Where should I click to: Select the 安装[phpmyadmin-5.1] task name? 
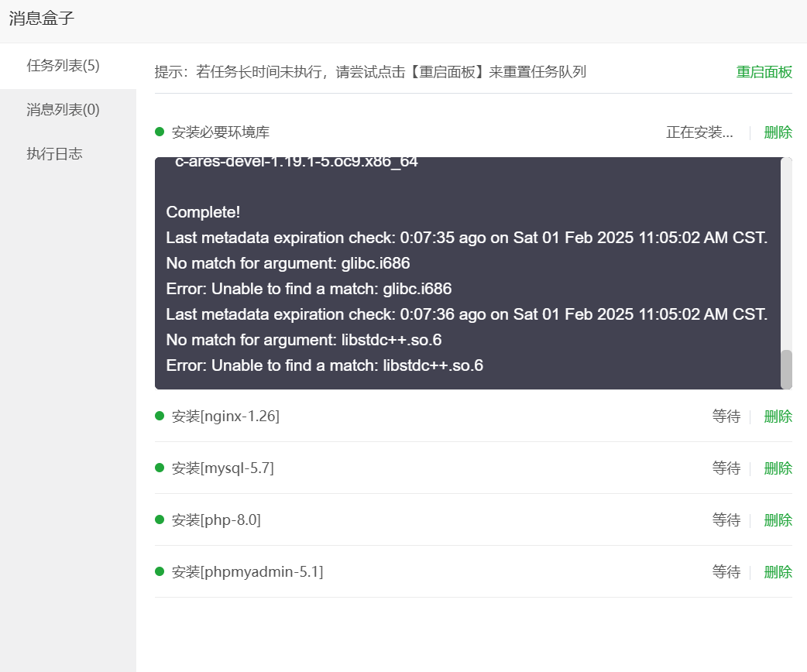click(248, 572)
